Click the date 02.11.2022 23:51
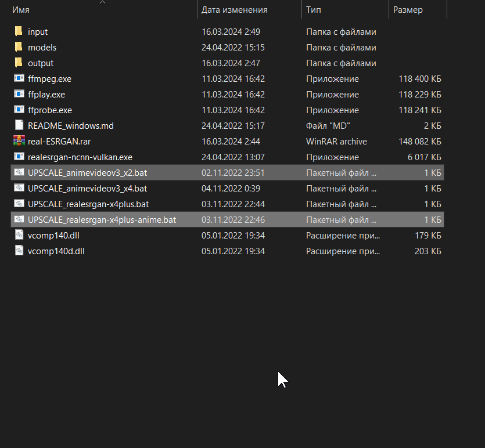485x448 pixels. (x=233, y=173)
